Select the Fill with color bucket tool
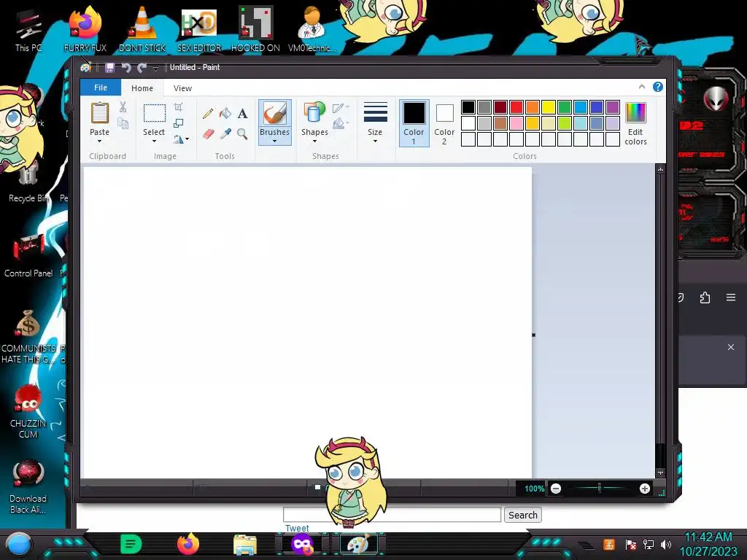Image resolution: width=747 pixels, height=560 pixels. point(225,113)
